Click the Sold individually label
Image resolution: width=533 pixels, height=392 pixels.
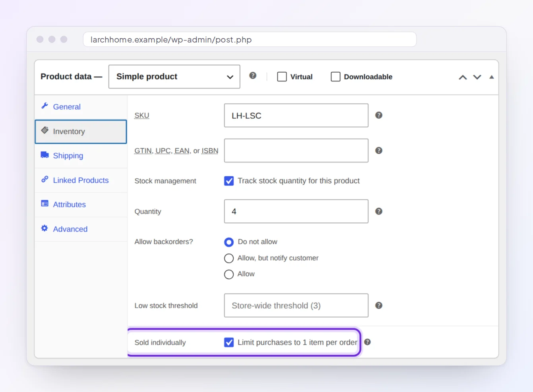(x=160, y=342)
